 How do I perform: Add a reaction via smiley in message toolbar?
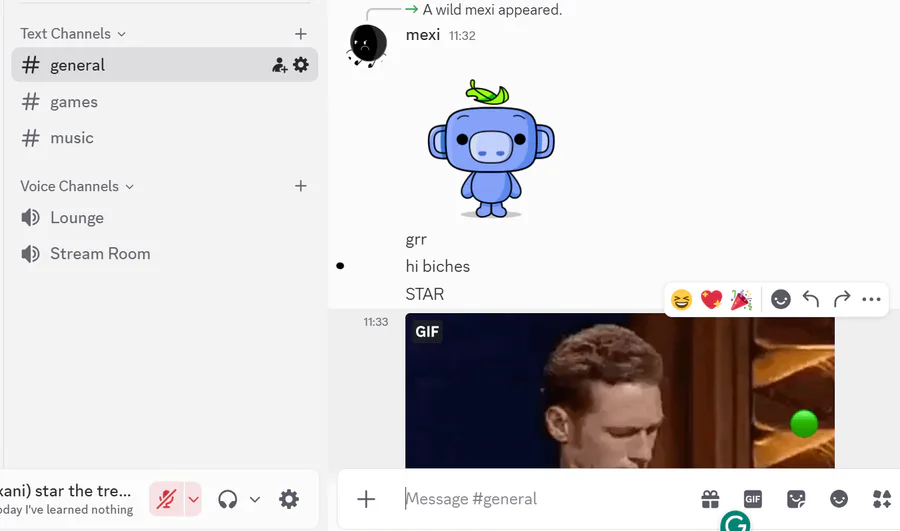[x=781, y=299]
